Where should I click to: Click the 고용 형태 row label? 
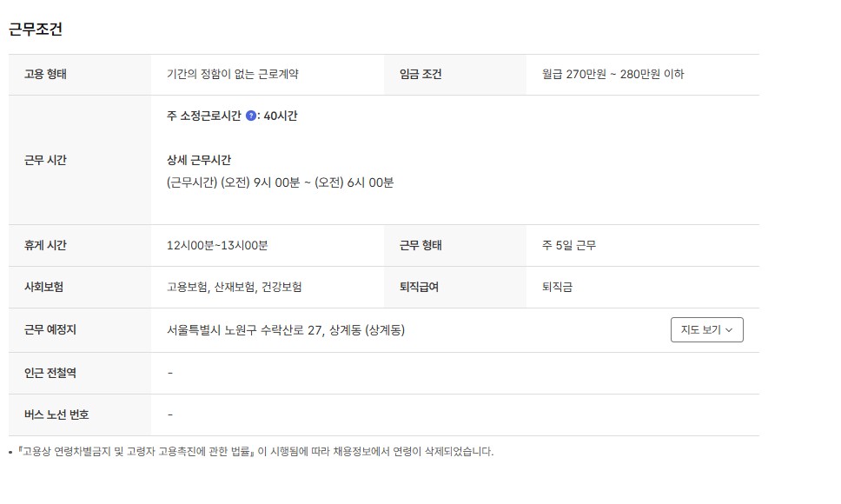click(x=45, y=75)
